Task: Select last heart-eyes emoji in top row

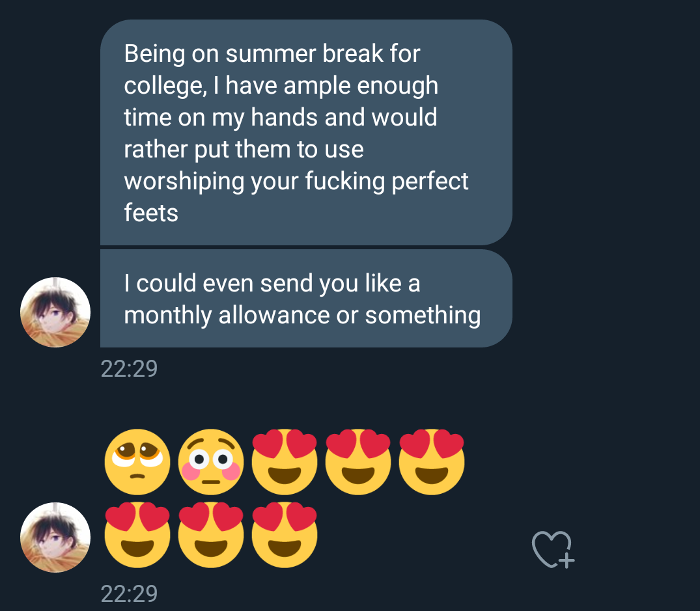Action: click(432, 462)
